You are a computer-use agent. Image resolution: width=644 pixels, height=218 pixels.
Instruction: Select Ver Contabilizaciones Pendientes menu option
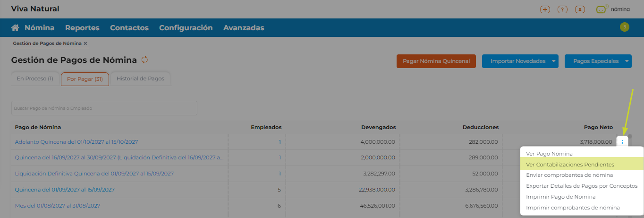coord(570,165)
